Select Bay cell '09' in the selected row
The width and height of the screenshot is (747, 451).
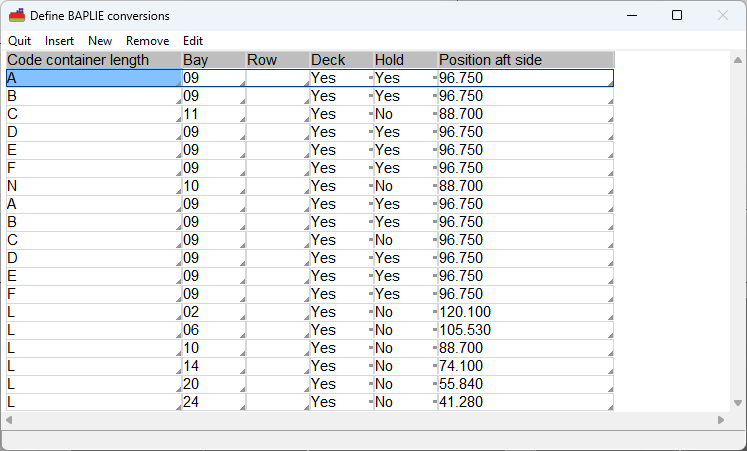pos(214,78)
